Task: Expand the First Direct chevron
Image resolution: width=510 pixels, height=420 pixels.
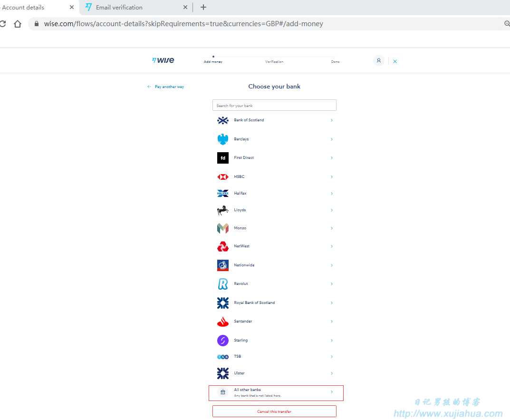Action: tap(332, 158)
